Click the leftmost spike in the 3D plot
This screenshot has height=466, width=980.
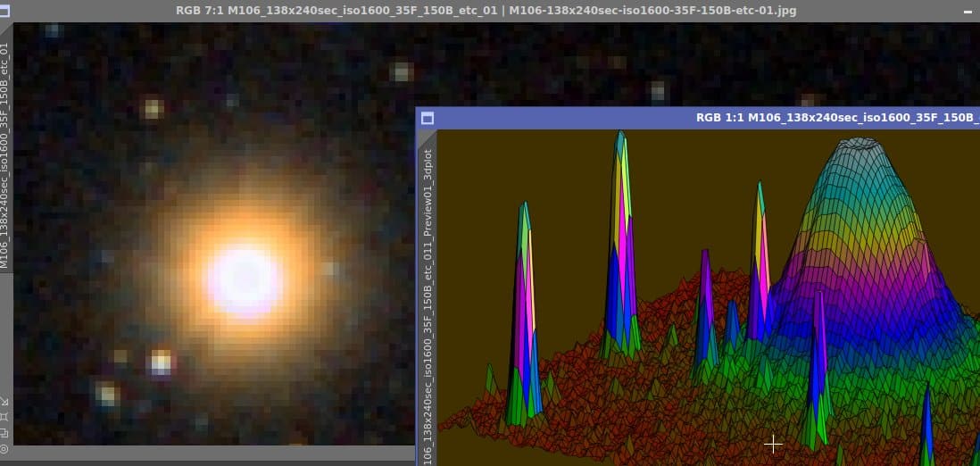coord(524,312)
